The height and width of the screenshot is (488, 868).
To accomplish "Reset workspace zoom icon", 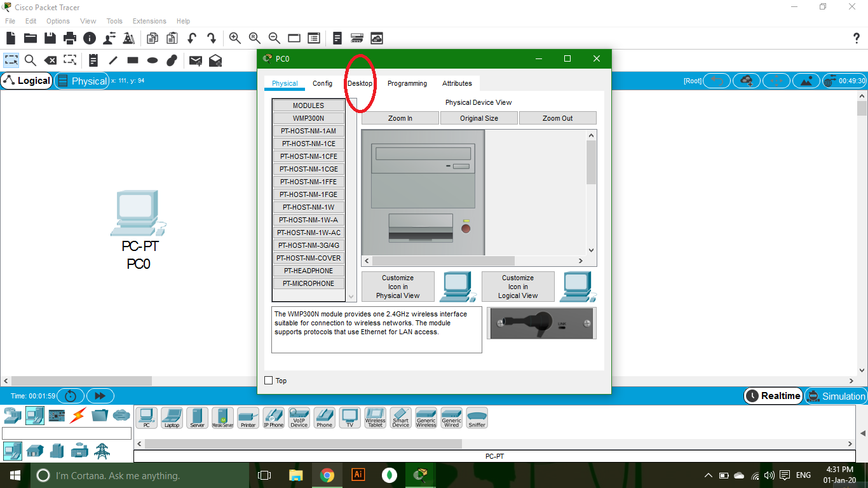I will pos(255,38).
